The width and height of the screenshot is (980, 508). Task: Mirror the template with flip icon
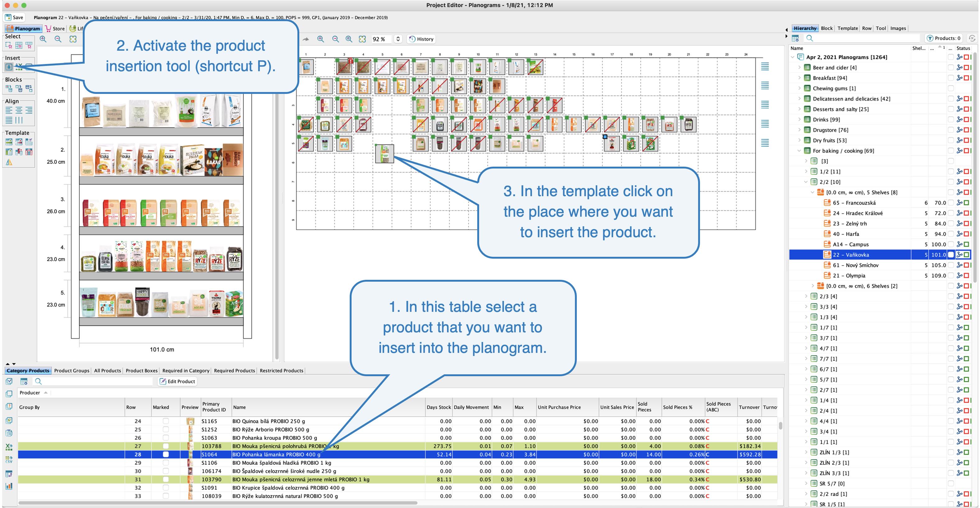coord(8,162)
